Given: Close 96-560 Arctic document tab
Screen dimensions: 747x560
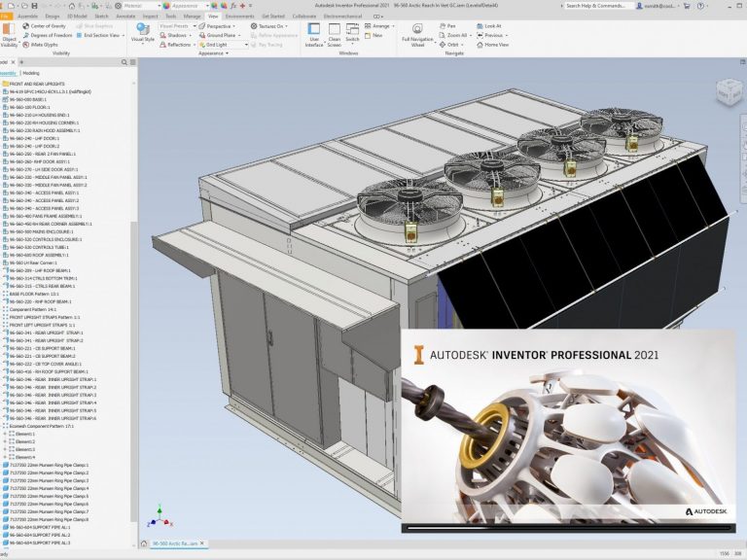Looking at the screenshot, I should 202,543.
